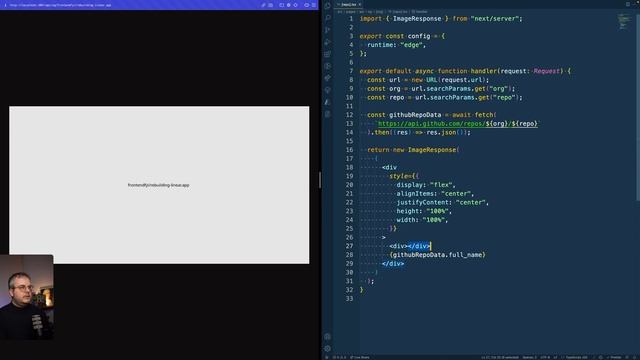The image size is (640, 360).
Task: Open the api.github.com repos link on line 13
Action: coord(458,124)
